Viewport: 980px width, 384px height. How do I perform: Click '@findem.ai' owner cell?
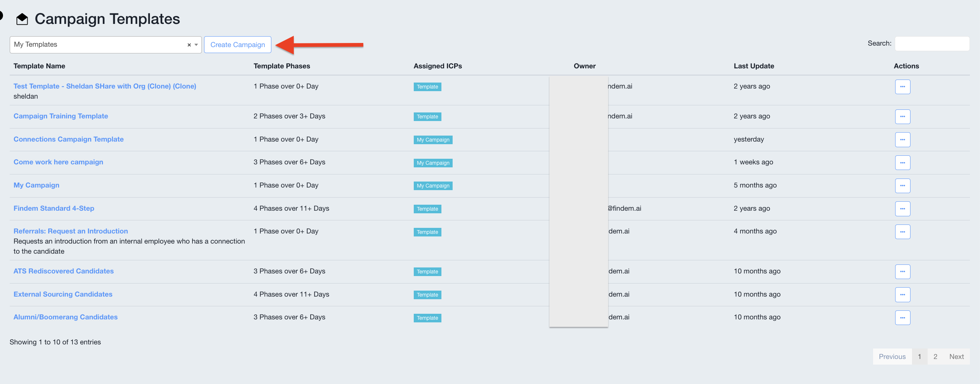point(624,209)
